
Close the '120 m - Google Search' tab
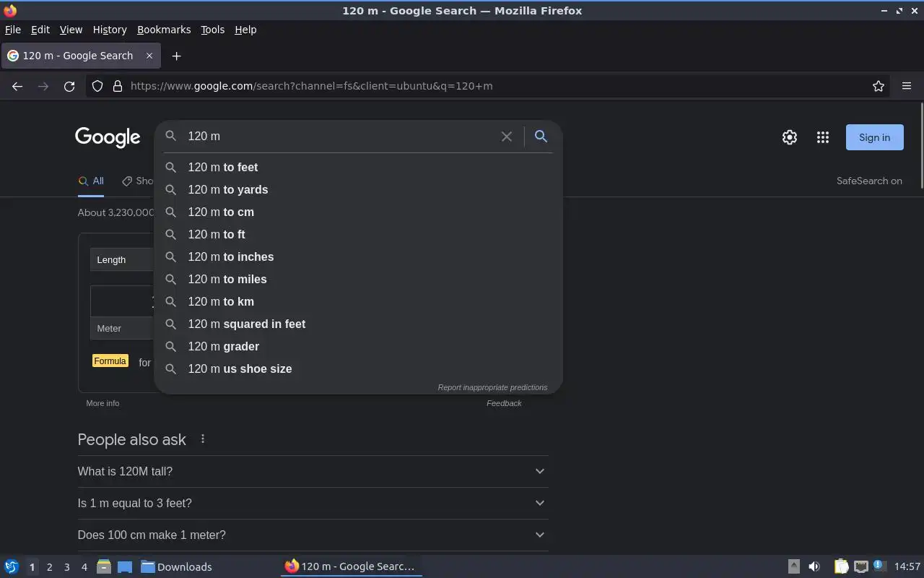click(149, 56)
